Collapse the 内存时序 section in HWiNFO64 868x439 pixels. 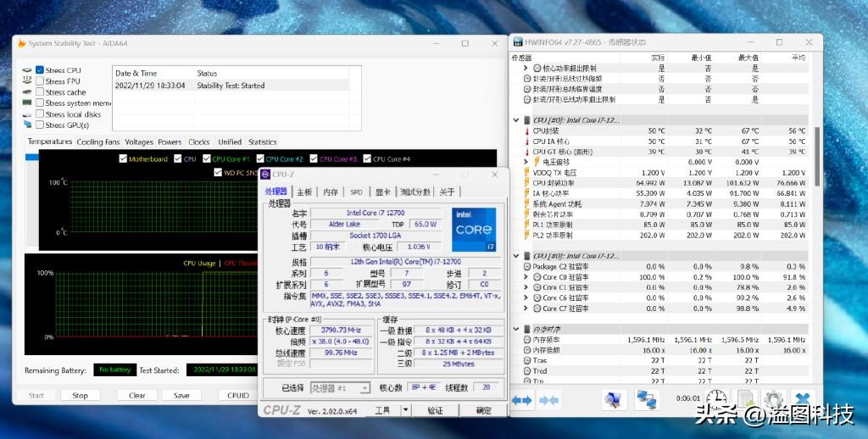pos(516,329)
